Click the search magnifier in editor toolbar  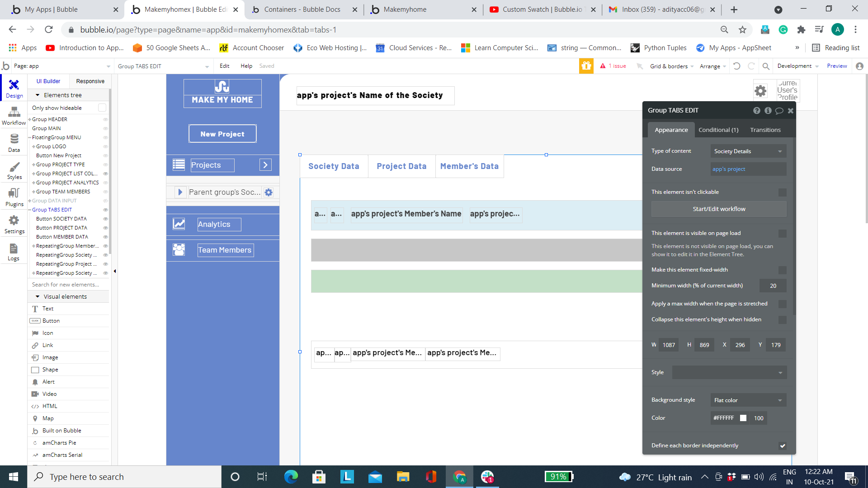tap(766, 66)
